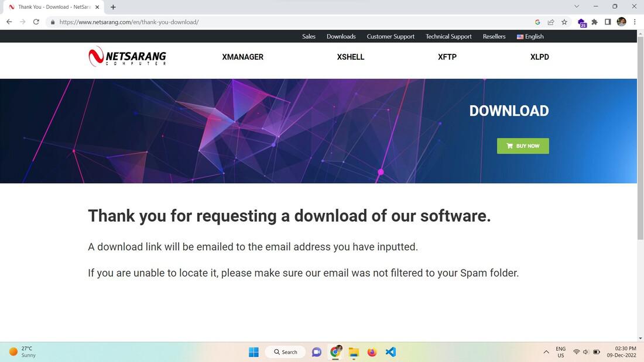Open the English language selector
644x362 pixels.
click(x=530, y=36)
